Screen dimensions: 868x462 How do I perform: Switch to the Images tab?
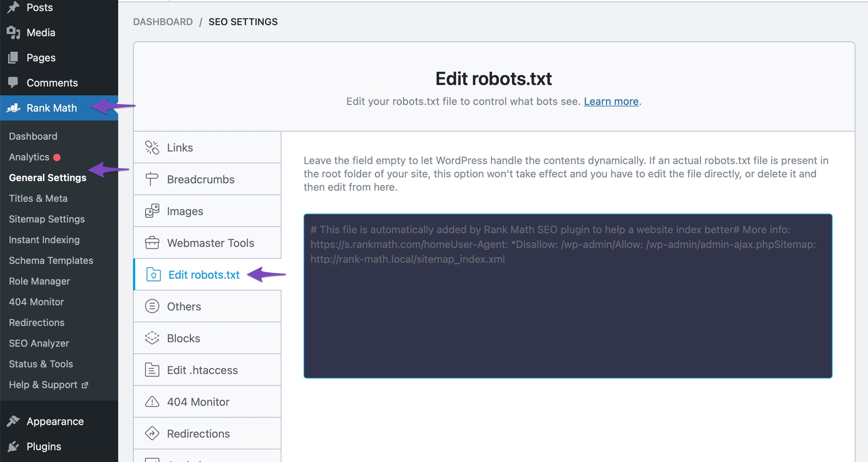pos(207,211)
